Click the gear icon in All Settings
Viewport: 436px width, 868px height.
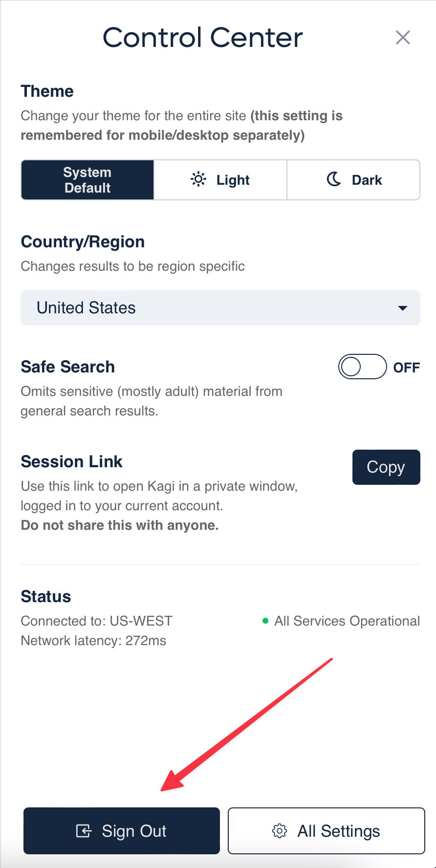(x=280, y=831)
